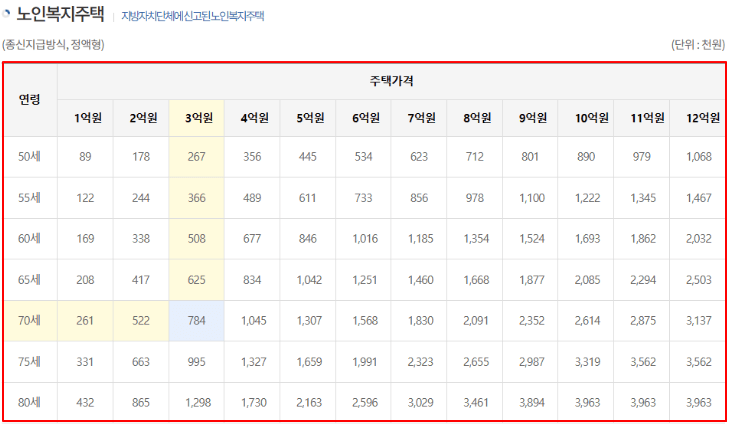Image resolution: width=730 pixels, height=429 pixels.
Task: Click the cell with value 2,596
Action: [x=364, y=402]
